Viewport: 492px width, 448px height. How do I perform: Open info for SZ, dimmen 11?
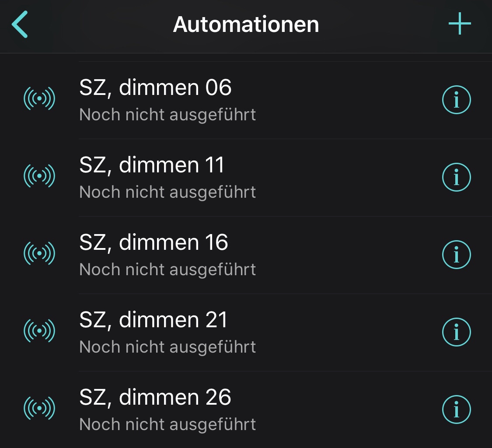[x=456, y=177]
